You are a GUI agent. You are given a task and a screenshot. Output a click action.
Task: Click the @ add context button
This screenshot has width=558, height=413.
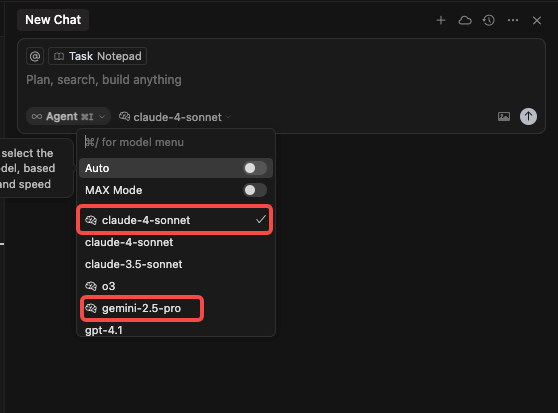click(x=35, y=56)
